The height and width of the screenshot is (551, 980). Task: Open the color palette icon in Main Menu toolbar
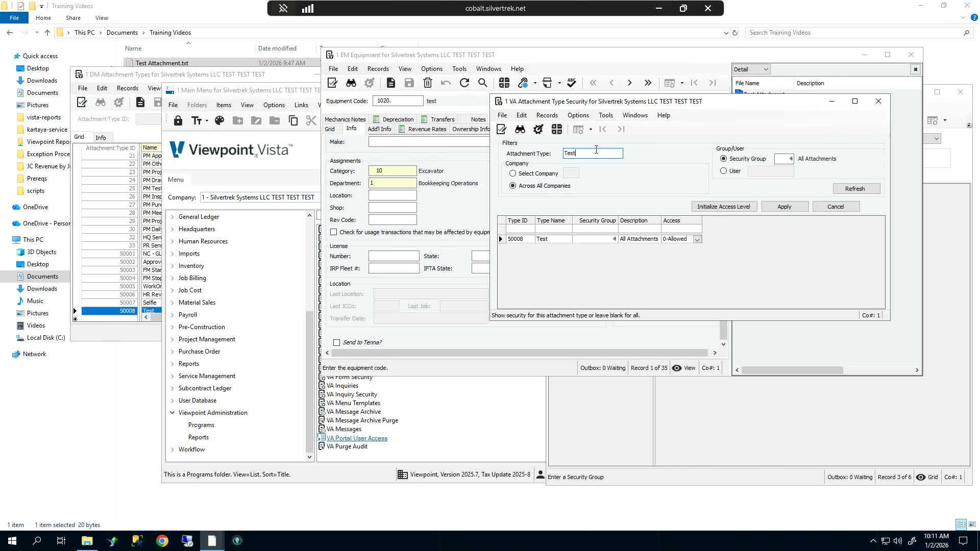(219, 120)
